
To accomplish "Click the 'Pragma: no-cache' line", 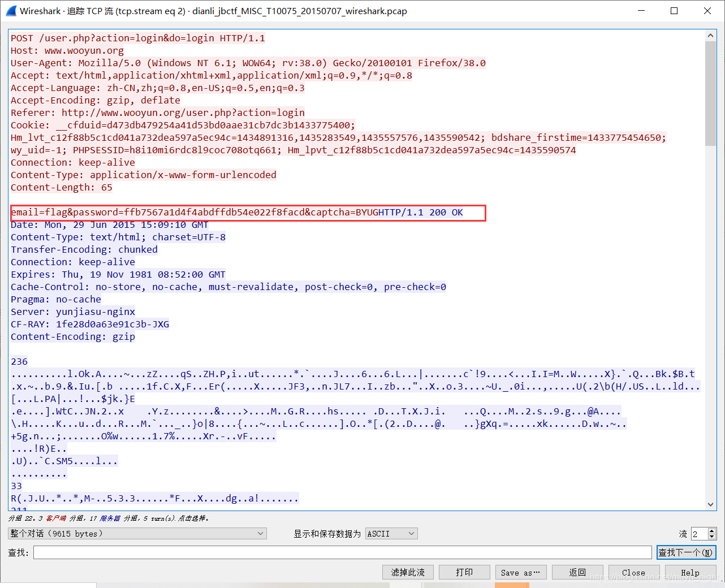I will pyautogui.click(x=56, y=299).
